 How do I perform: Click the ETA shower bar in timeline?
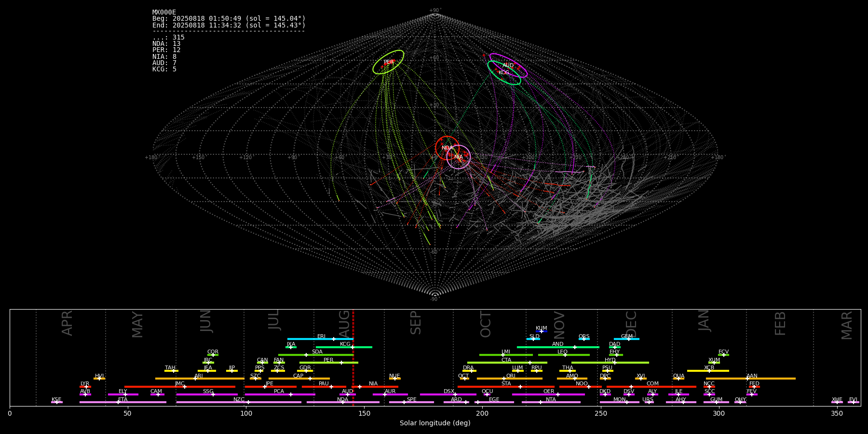(123, 402)
